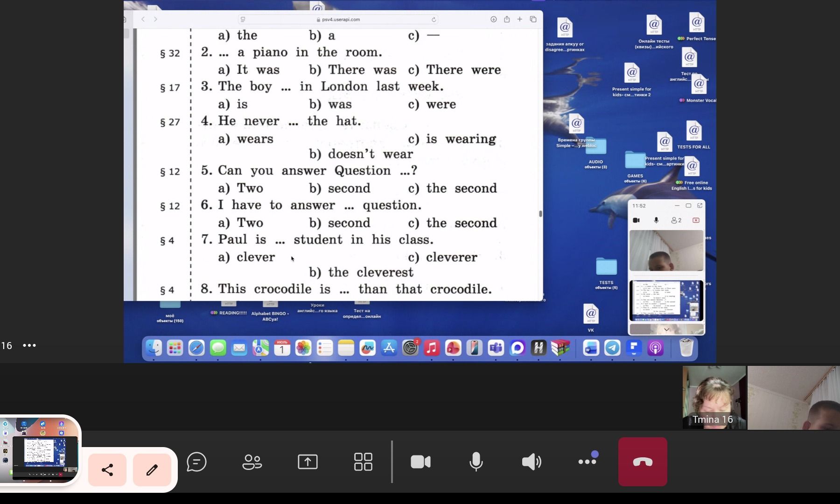Open the App Store from the dock

(389, 348)
